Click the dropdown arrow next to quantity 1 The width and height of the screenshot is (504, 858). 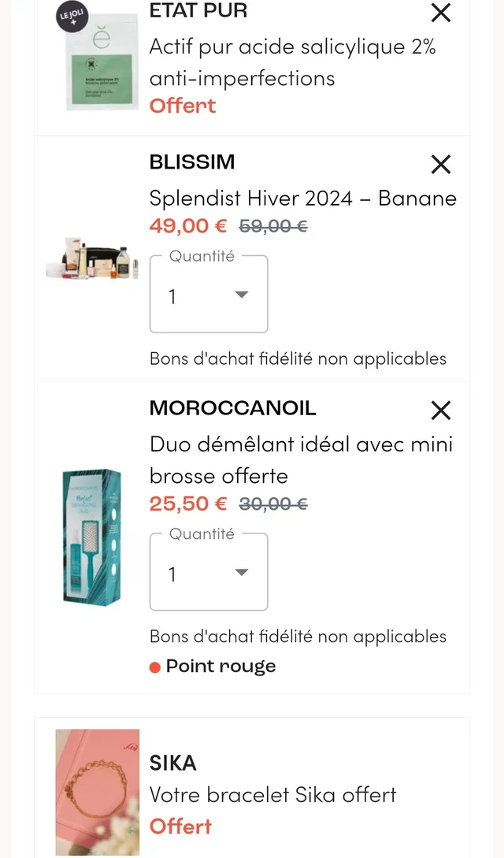(241, 294)
